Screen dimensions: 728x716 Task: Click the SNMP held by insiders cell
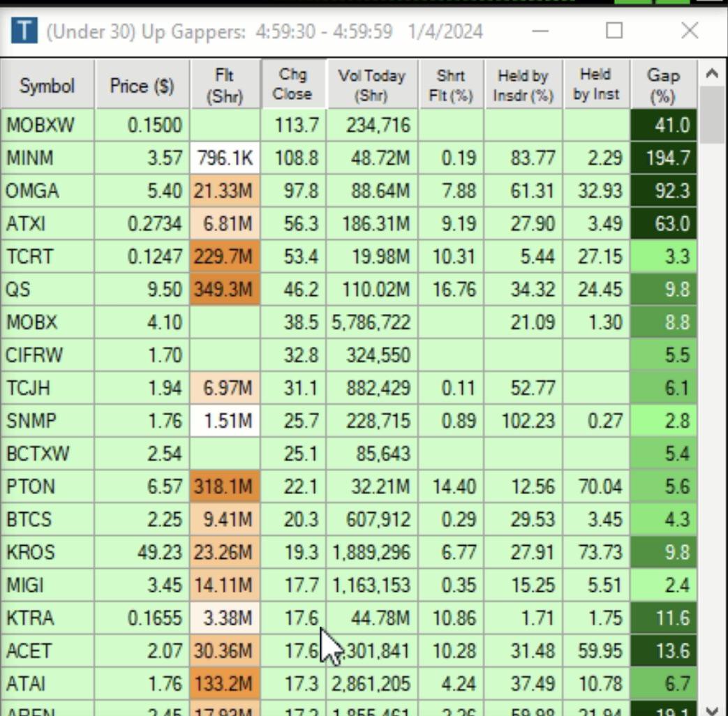(523, 421)
